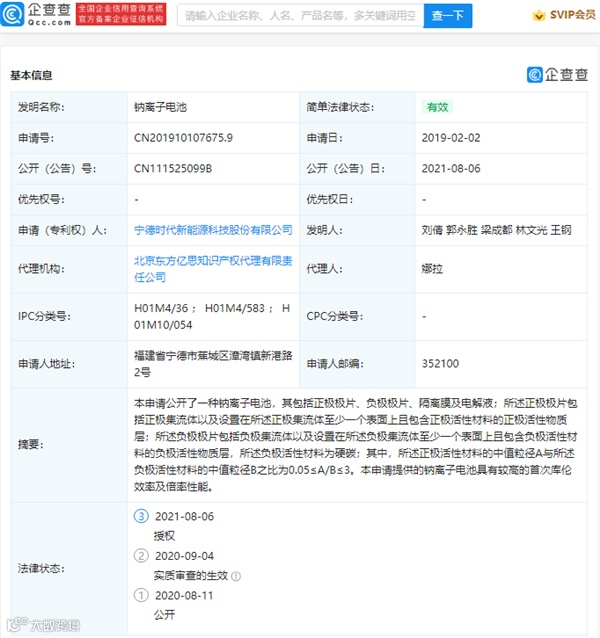Screen dimensions: 600x638
Task: Click the abstract paragraph text
Action: 356,445
